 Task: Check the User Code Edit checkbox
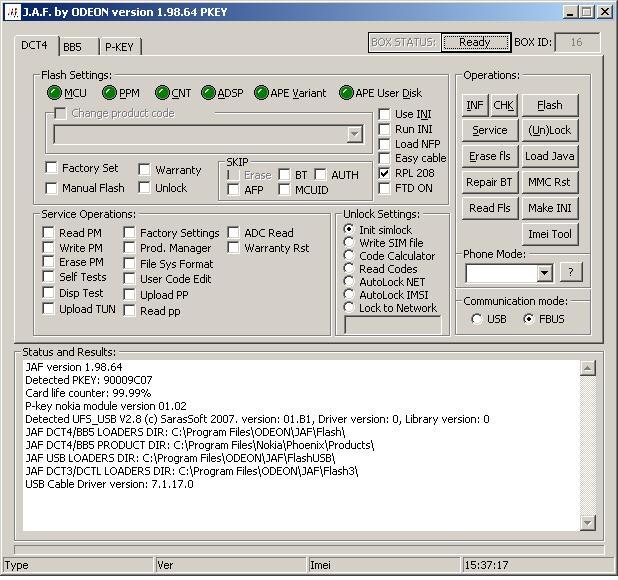point(129,279)
